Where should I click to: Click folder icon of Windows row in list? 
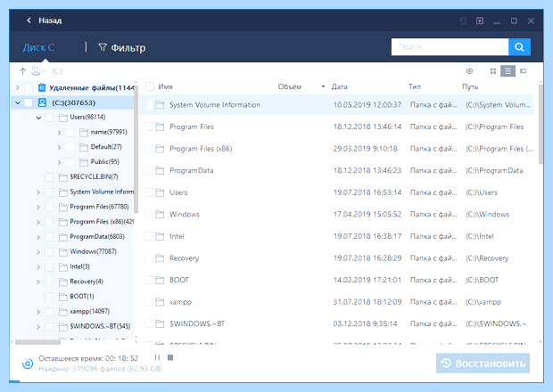pos(160,214)
